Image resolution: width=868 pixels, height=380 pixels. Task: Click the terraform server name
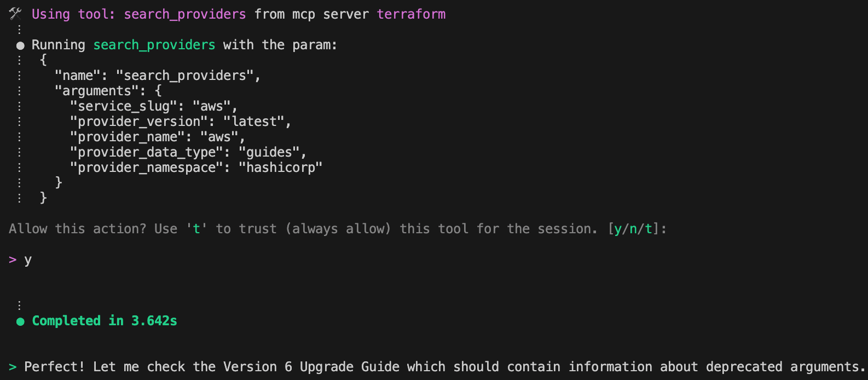coord(411,14)
